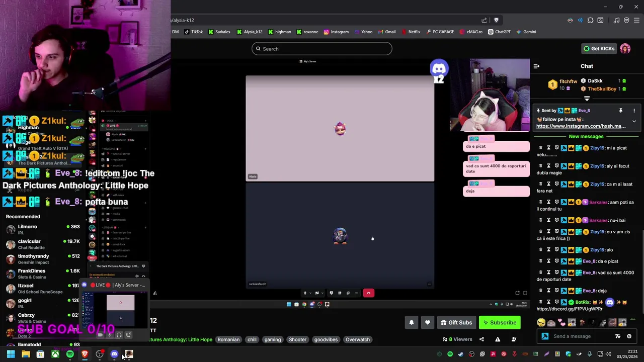The height and width of the screenshot is (362, 644).
Task: Open Lilmorro recommended channel
Action: [42, 229]
